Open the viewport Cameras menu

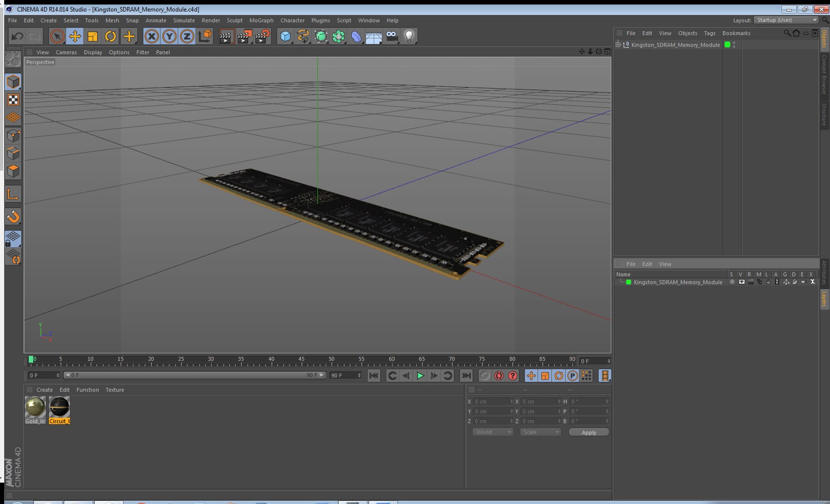click(66, 52)
